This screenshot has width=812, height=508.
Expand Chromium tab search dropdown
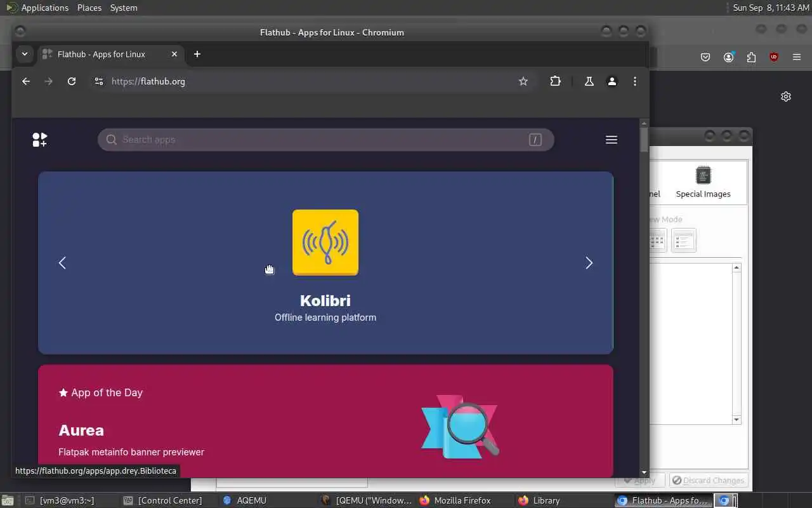pyautogui.click(x=25, y=54)
